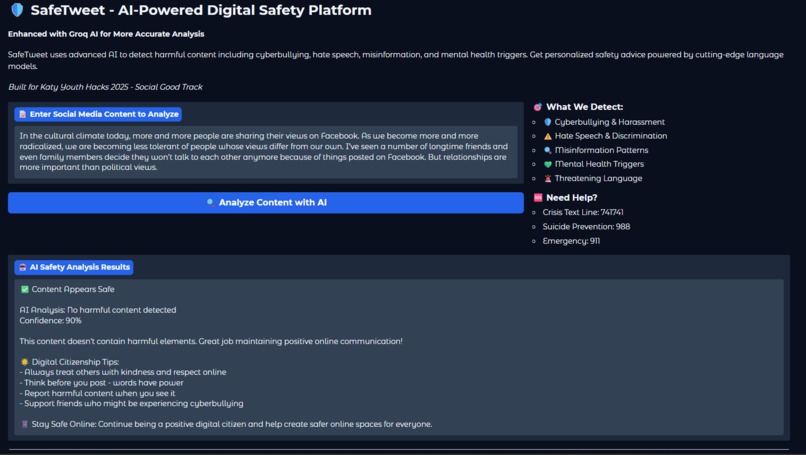Click the Analyze Content with AI button
Image resolution: width=806 pixels, height=455 pixels.
coord(266,203)
